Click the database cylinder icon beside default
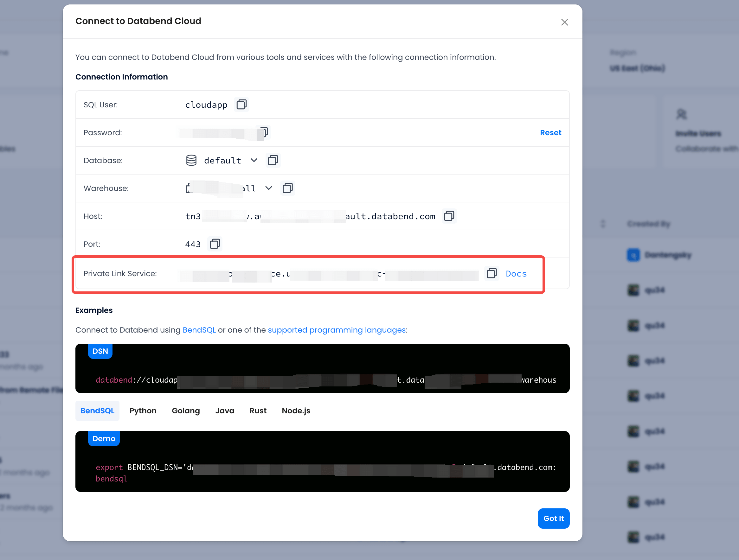 pos(191,160)
